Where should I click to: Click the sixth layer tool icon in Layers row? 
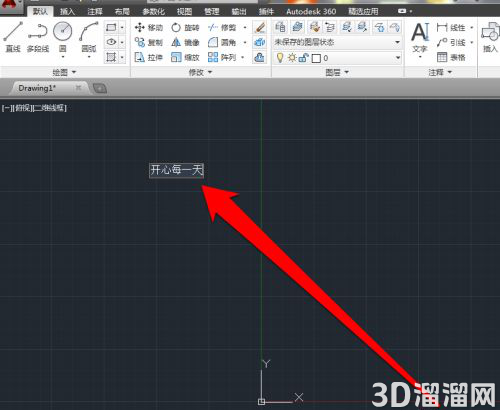coord(362,27)
